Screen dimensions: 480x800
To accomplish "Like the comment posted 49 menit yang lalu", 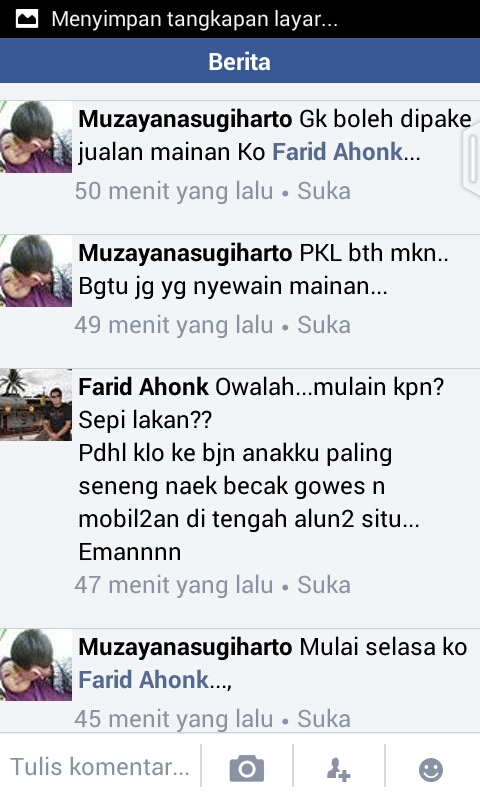I will [324, 325].
